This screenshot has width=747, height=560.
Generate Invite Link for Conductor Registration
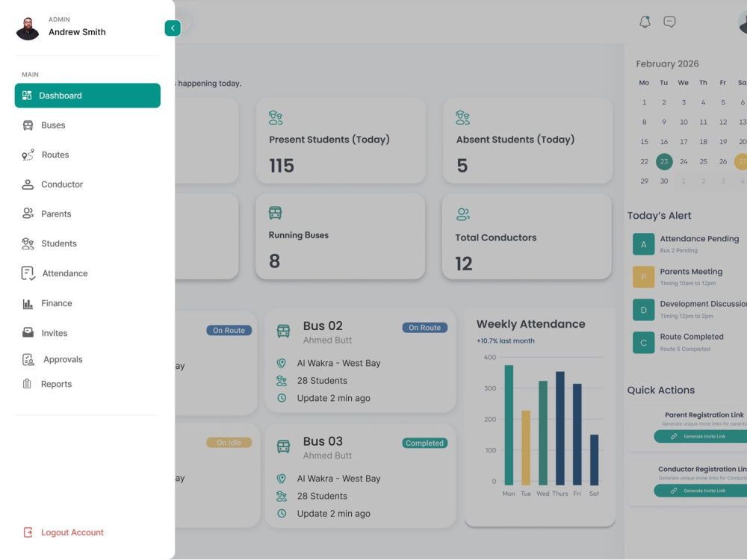coord(701,491)
